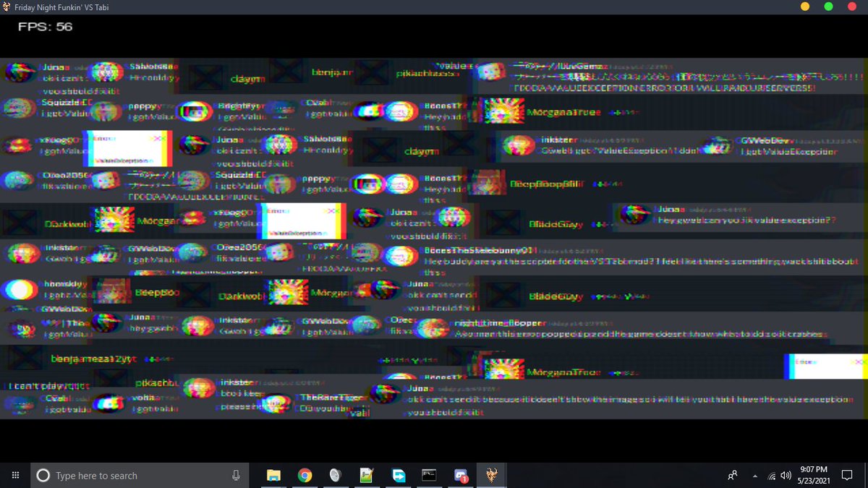Open File Explorer from the taskbar

(x=273, y=475)
